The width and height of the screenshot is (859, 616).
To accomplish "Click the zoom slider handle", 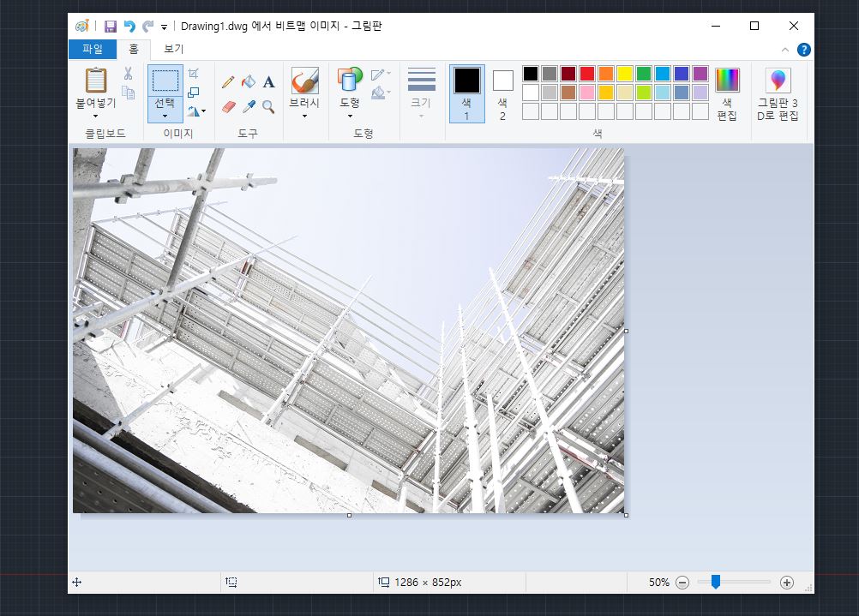I will 716,582.
